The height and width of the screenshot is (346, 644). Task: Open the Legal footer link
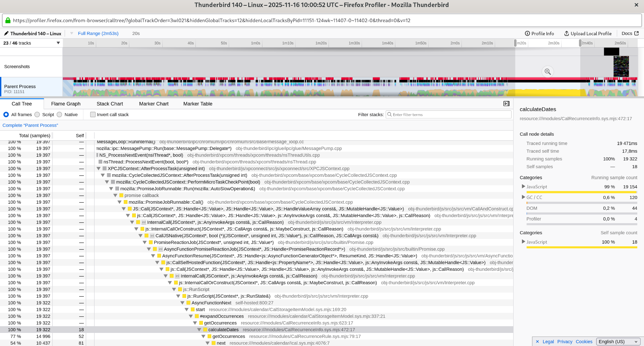click(548, 342)
